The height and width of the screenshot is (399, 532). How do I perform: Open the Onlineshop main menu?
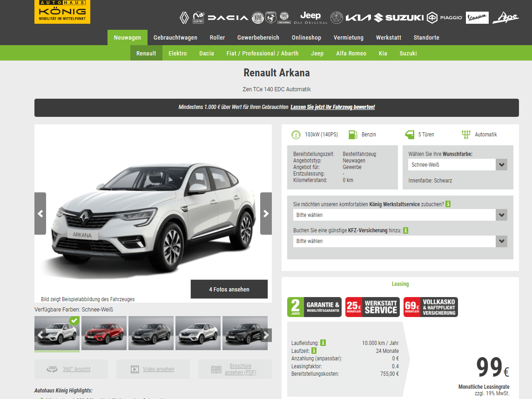[x=306, y=38]
